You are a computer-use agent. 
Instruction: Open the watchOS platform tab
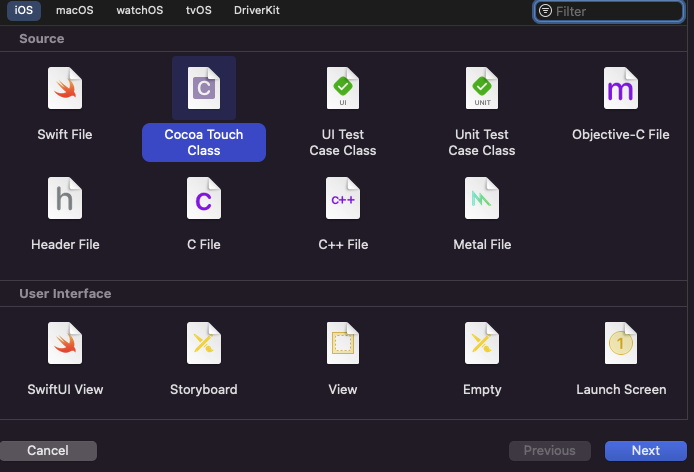pyautogui.click(x=139, y=10)
